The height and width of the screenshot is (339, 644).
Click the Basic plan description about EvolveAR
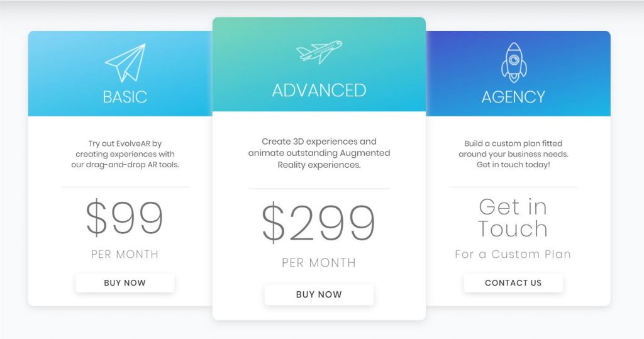125,154
